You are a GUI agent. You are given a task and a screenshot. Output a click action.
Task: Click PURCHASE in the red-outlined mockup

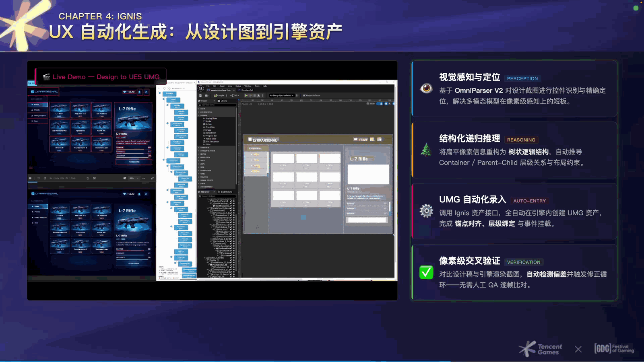pos(134,162)
